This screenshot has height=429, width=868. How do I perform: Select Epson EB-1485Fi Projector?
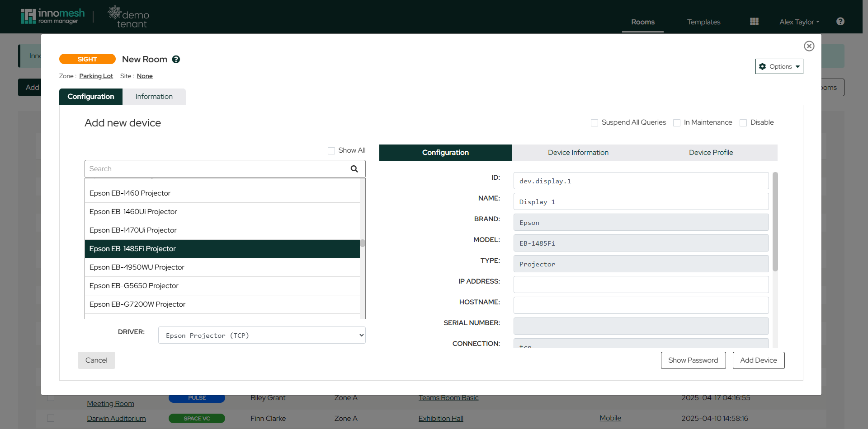tap(222, 249)
